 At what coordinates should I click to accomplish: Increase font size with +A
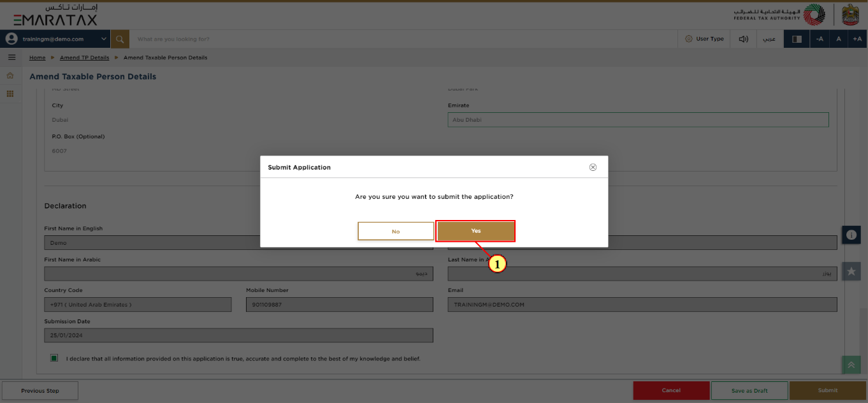857,39
